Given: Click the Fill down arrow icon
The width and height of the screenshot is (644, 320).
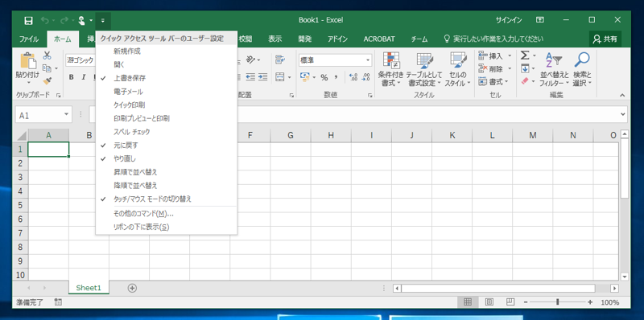Looking at the screenshot, I should pyautogui.click(x=525, y=68).
